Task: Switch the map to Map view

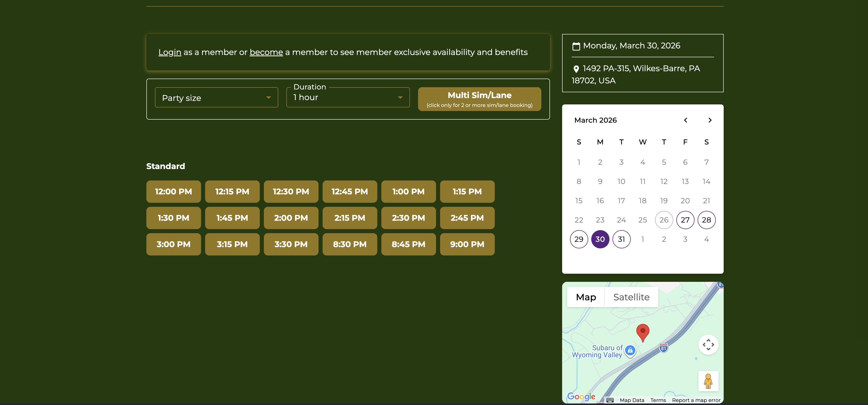Action: [586, 297]
